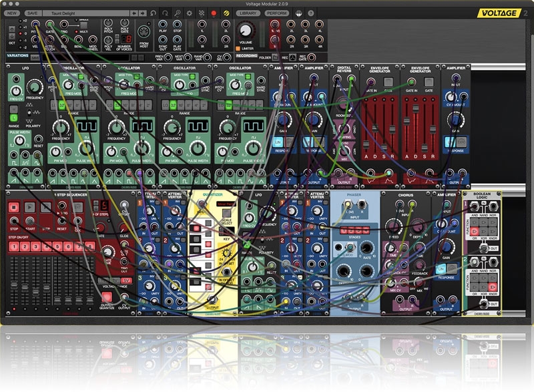534x392 pixels.
Task: Click the undo arrow in the toolbar
Action: point(154,13)
